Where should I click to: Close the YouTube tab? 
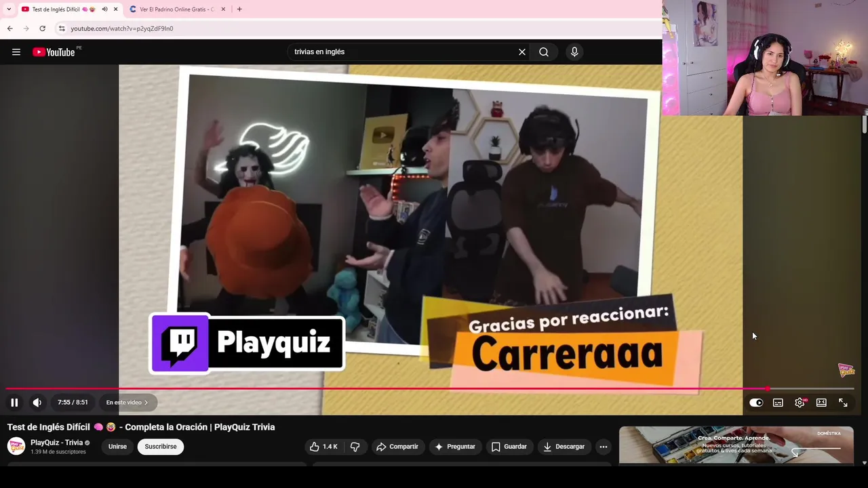(x=115, y=9)
